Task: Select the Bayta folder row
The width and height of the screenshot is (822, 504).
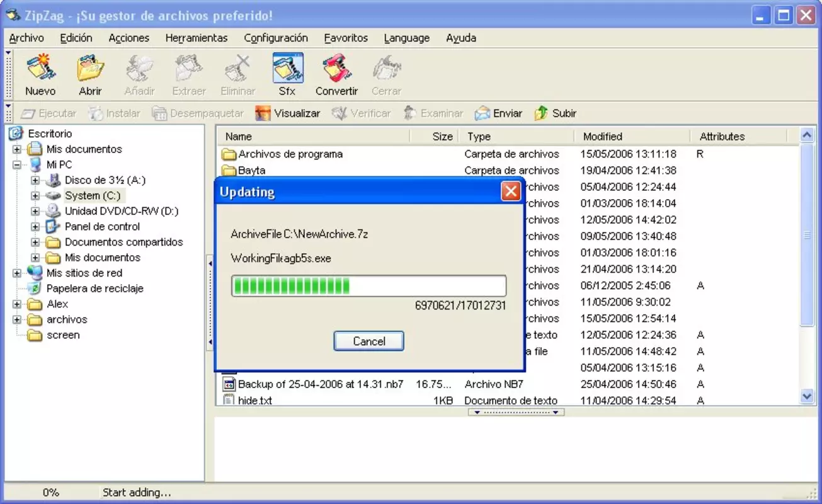Action: [244, 171]
